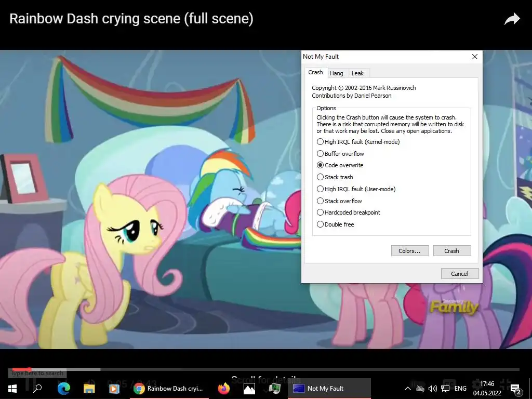Viewport: 532px width, 399px height.
Task: Open the Photos app taskbar icon
Action: [249, 389]
